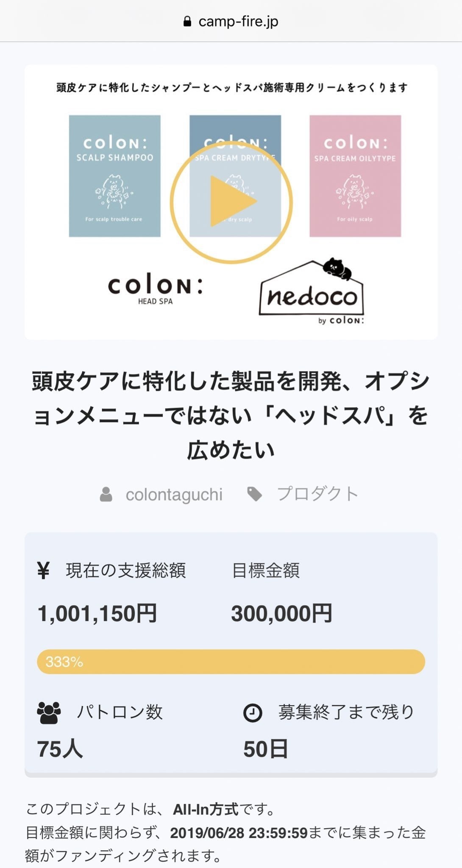Viewport: 462px width, 868px height.
Task: Click the clock icon for remaining days
Action: [x=253, y=712]
